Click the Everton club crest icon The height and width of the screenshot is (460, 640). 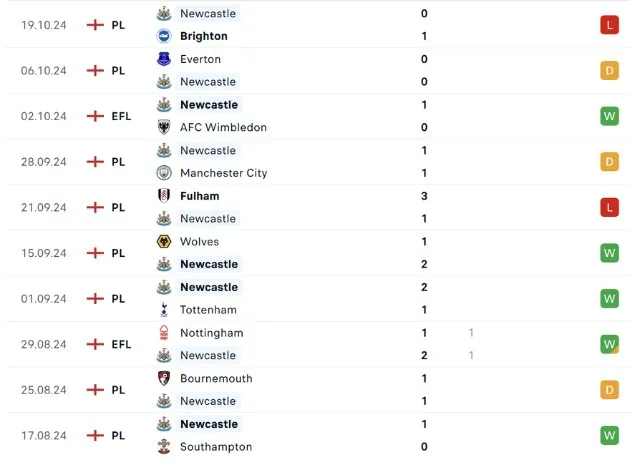coord(164,59)
